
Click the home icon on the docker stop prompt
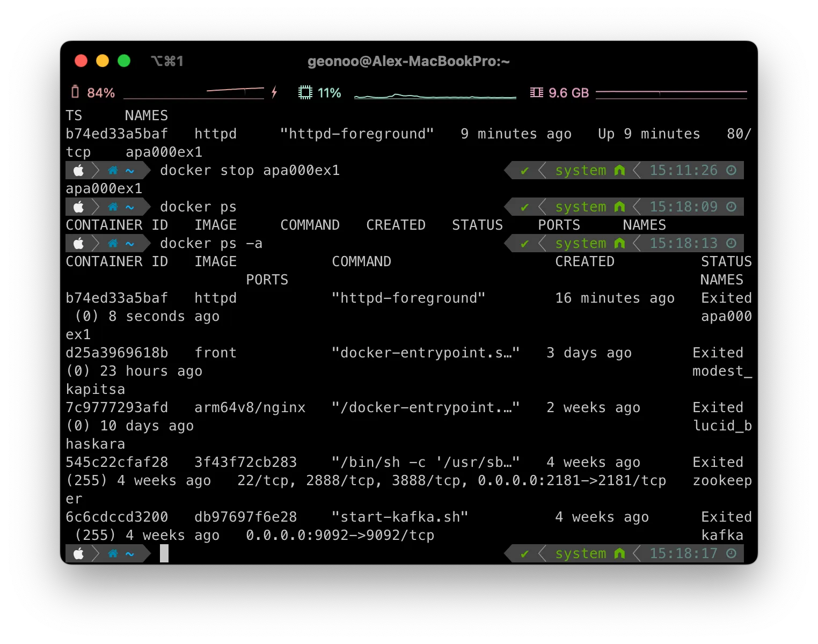(113, 171)
